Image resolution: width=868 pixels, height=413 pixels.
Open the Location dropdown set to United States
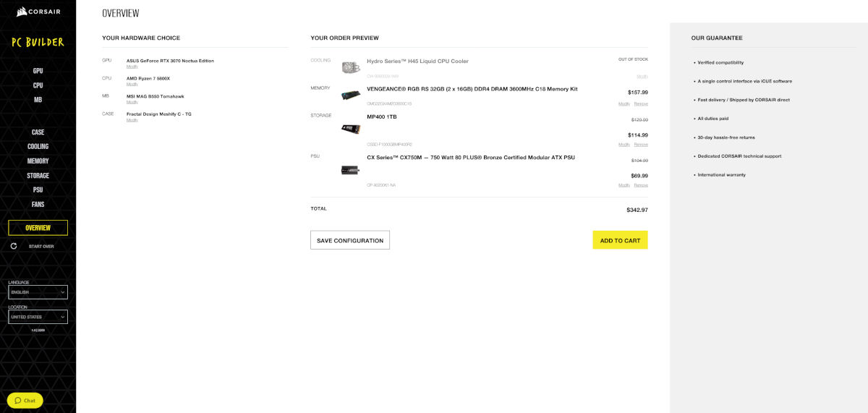click(38, 317)
